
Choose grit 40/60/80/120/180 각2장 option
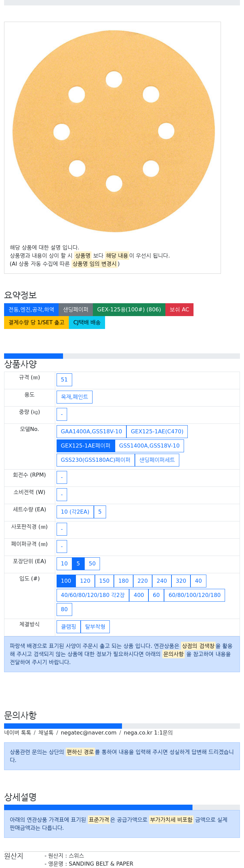tap(93, 595)
